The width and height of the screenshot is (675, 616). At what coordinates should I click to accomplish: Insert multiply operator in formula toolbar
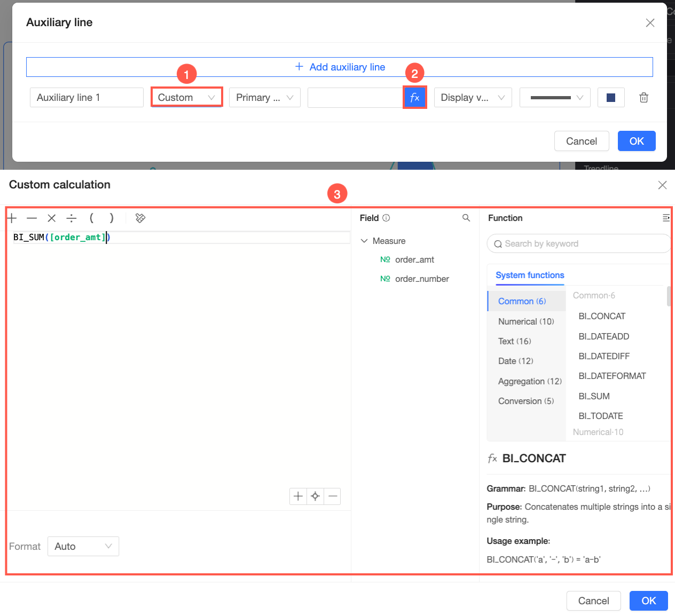52,218
